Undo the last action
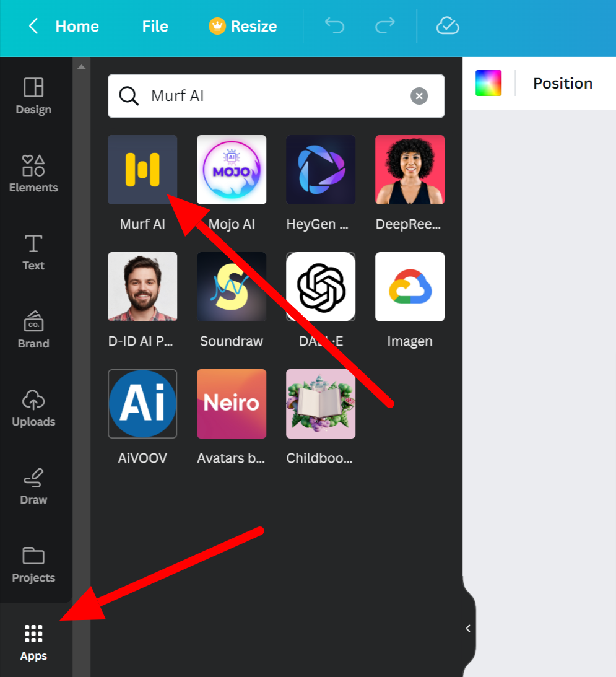The height and width of the screenshot is (677, 616). [x=334, y=26]
